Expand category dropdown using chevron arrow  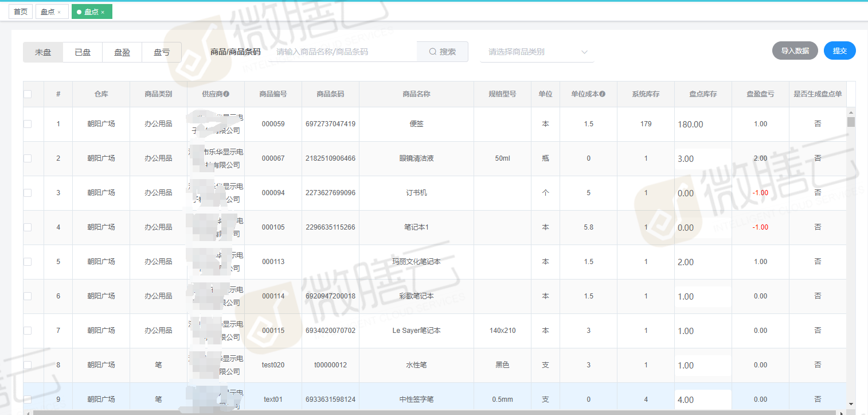click(x=584, y=52)
